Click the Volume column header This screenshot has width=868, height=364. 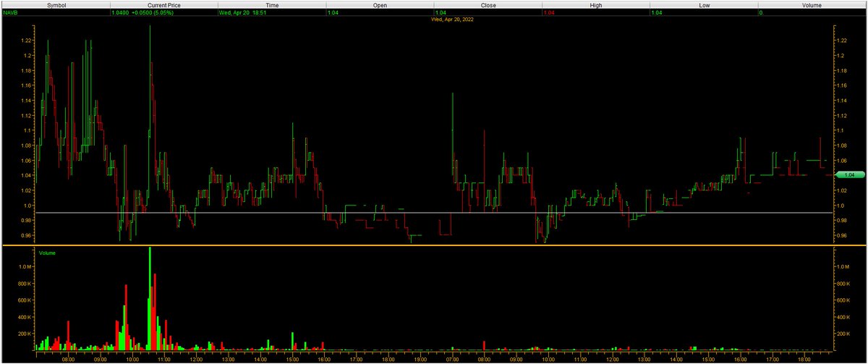click(x=812, y=4)
